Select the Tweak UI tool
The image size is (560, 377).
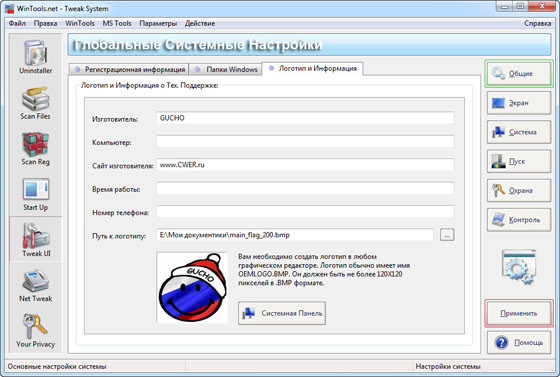tap(35, 239)
